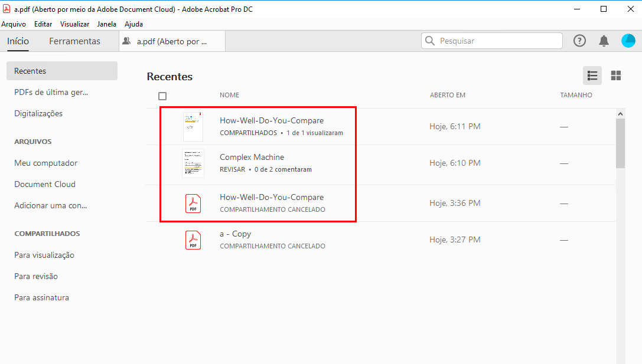Open the blue account profile avatar
Image resolution: width=642 pixels, height=364 pixels.
(628, 41)
